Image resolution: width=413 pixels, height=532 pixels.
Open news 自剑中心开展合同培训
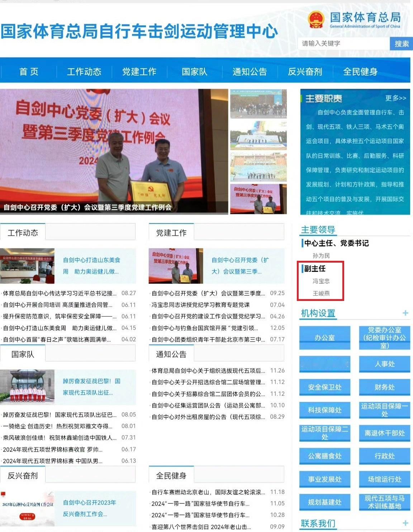[58, 305]
